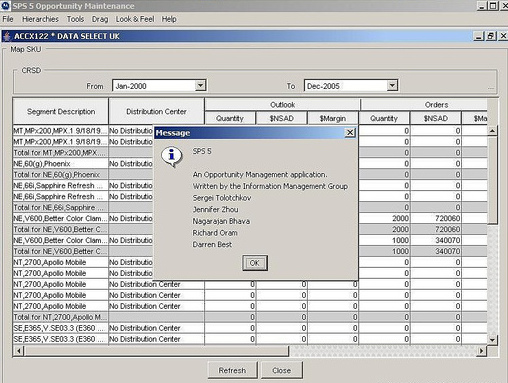Click the Jan-2000 From combo box
This screenshot has width=508, height=383.
[x=159, y=86]
